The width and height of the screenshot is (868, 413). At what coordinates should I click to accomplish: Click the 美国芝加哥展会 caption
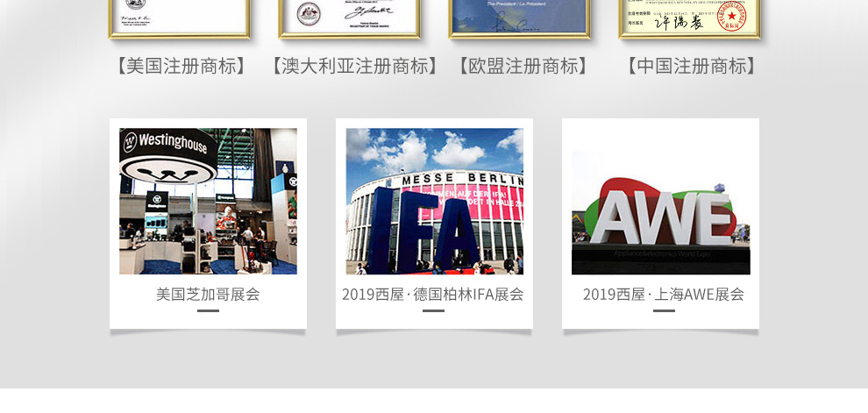208,294
